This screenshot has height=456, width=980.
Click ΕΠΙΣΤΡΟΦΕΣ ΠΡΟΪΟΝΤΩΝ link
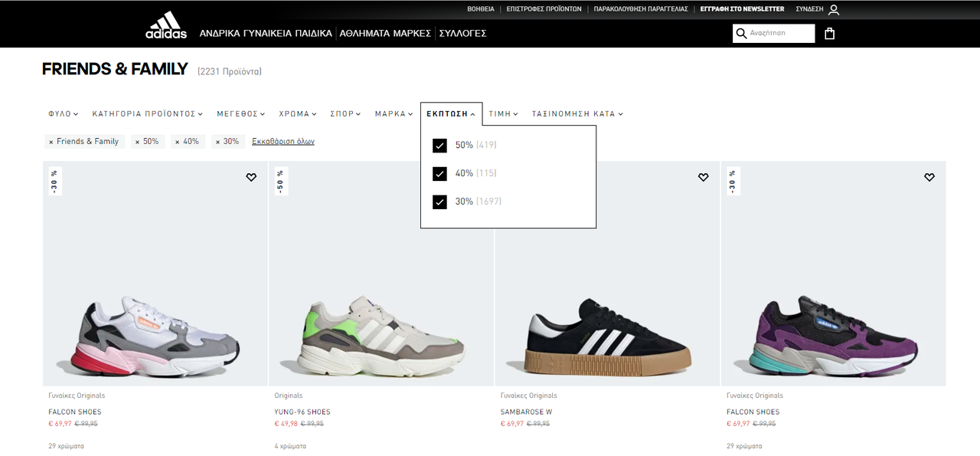coord(544,9)
